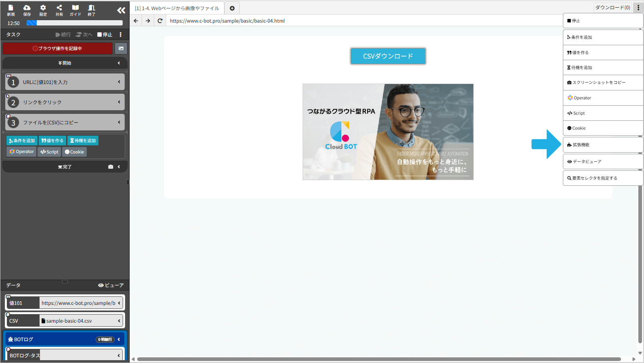Click 次へ (next step) in task header
Viewport: 644px width, 363px height.
84,35
